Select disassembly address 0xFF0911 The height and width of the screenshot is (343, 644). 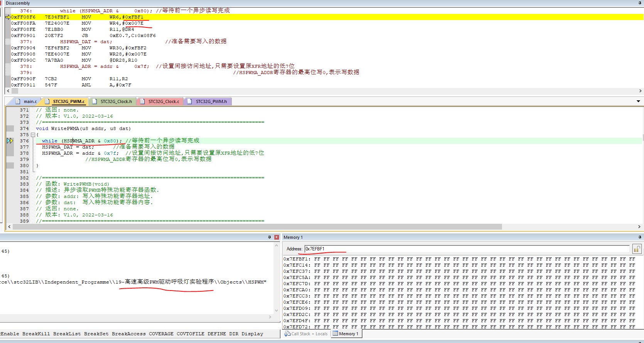coord(23,85)
